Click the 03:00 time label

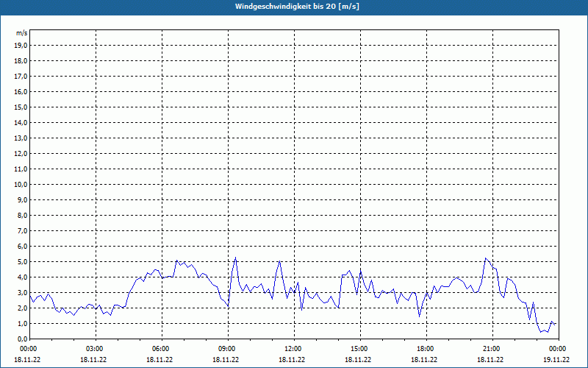[96, 349]
